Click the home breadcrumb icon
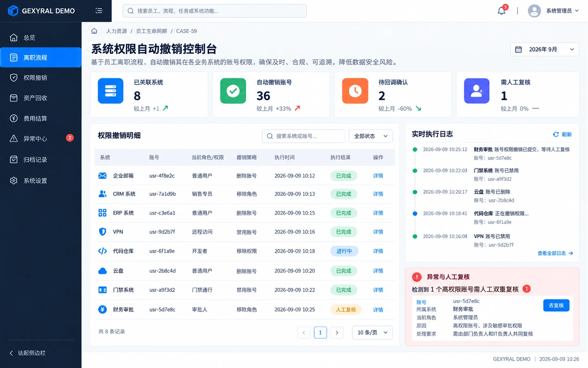The height and width of the screenshot is (368, 588). 94,31
